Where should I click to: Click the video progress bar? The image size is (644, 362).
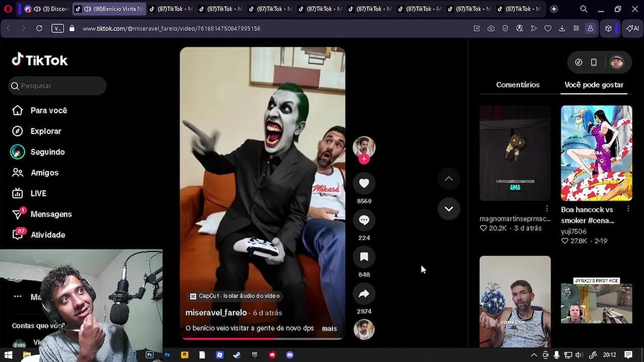(x=263, y=338)
